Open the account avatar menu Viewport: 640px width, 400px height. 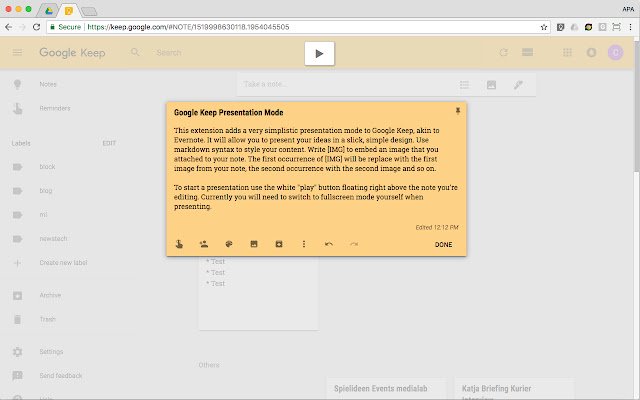tap(615, 52)
